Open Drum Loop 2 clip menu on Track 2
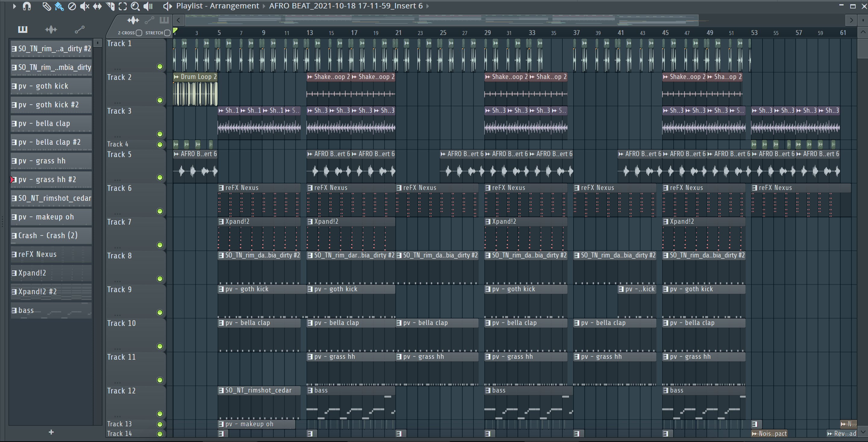The image size is (868, 442). [176, 77]
